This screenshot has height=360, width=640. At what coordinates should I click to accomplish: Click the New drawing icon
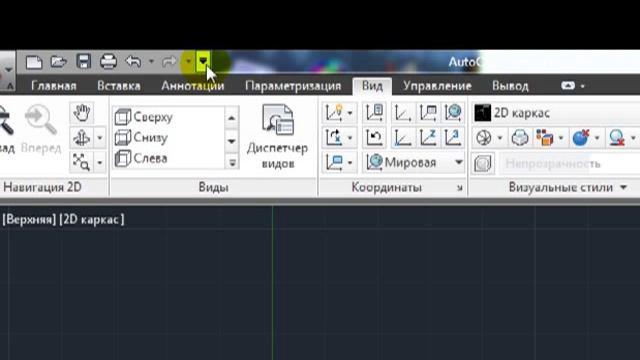pyautogui.click(x=34, y=62)
